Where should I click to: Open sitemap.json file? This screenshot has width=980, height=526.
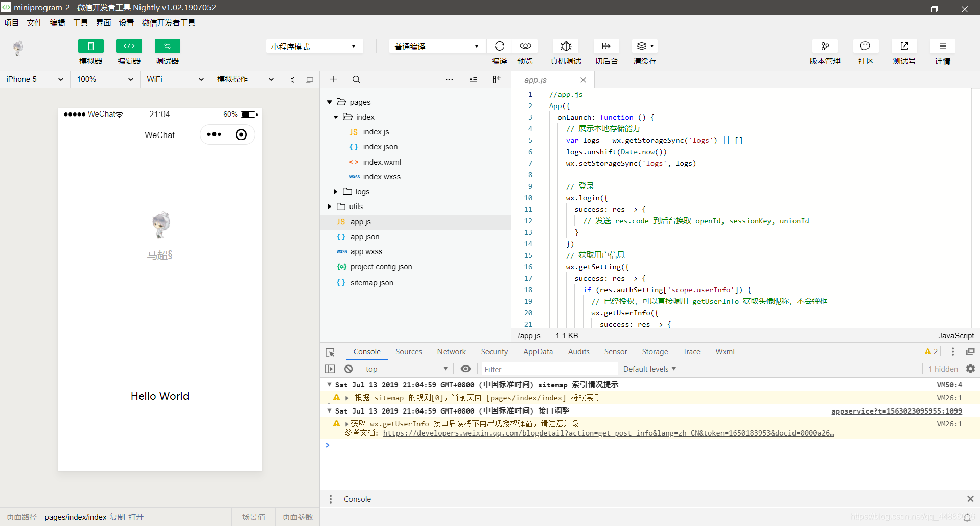[x=372, y=283]
